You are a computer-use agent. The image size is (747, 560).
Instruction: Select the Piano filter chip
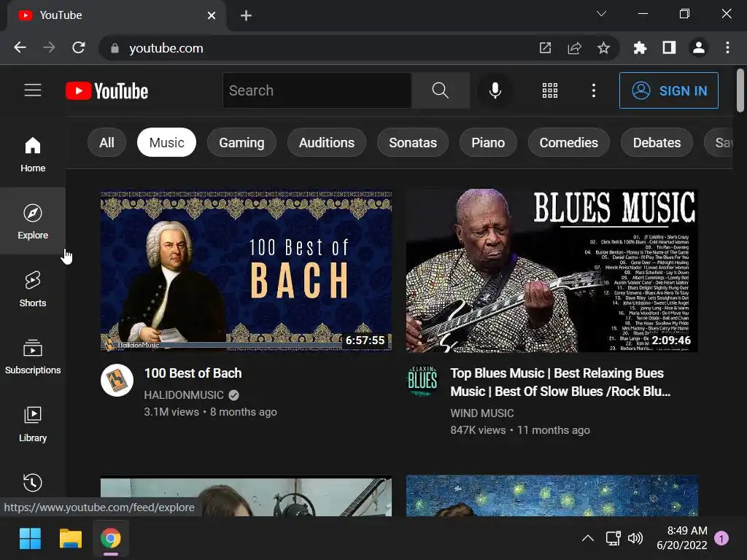click(488, 142)
